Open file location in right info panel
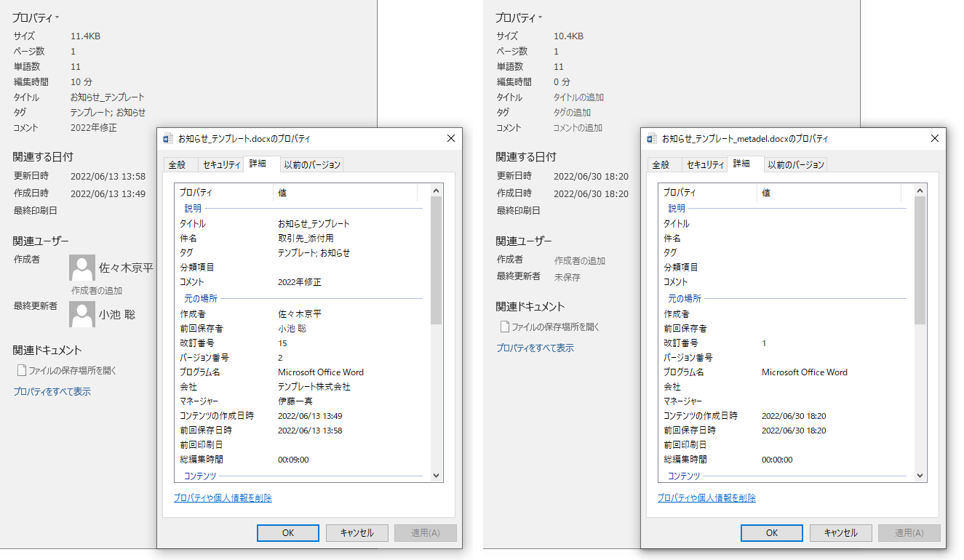 click(x=554, y=327)
